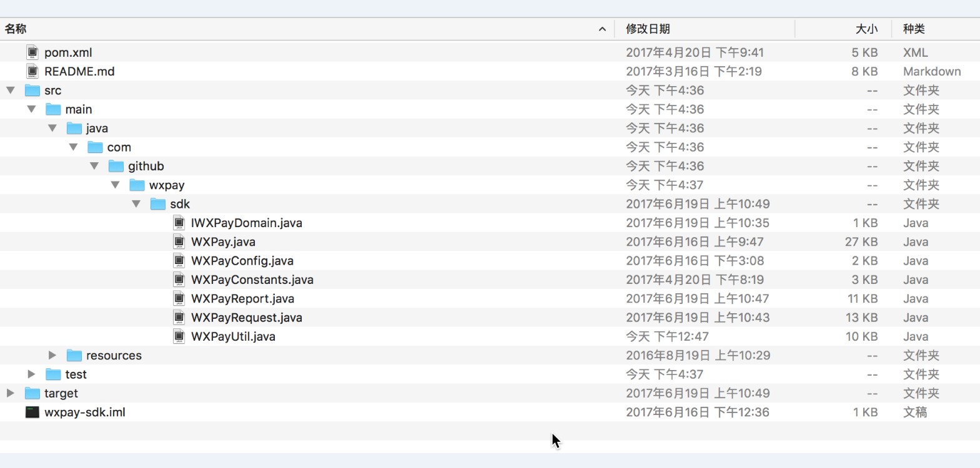Select the test folder icon
This screenshot has width=980, height=468.
point(53,374)
